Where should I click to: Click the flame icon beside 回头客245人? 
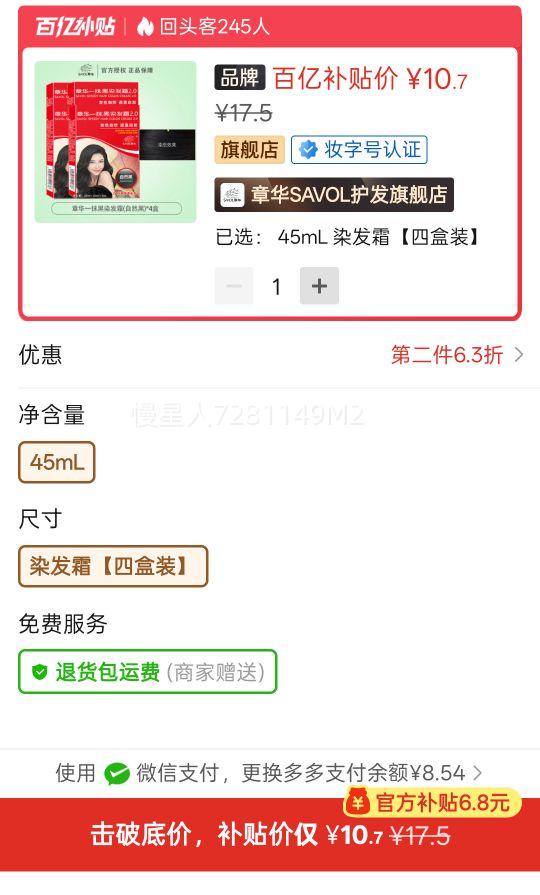click(146, 26)
